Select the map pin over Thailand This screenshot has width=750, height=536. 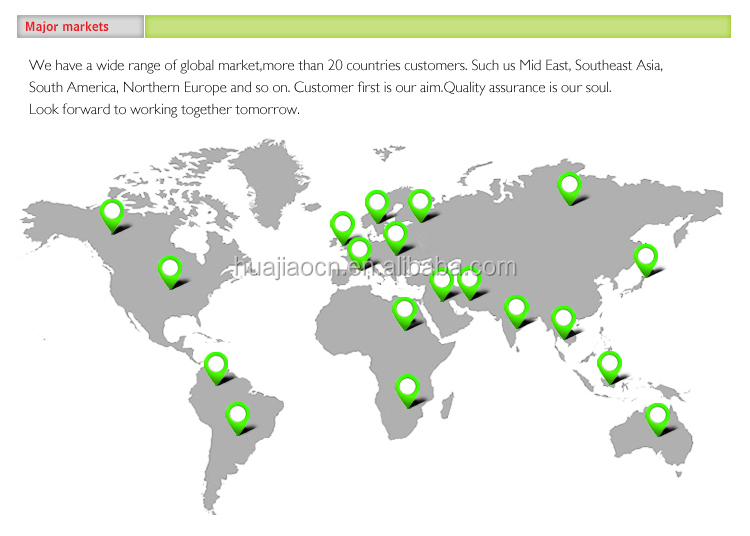(563, 323)
